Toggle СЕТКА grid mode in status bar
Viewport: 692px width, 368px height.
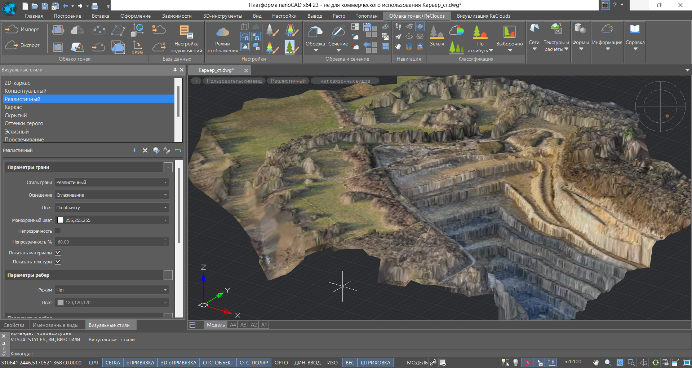point(113,362)
